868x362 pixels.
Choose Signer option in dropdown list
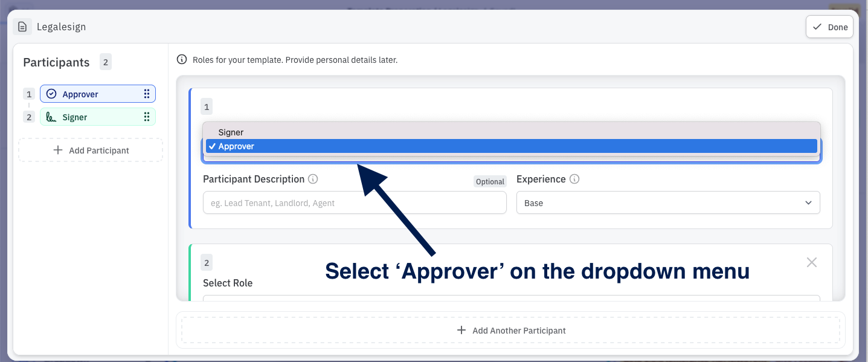click(231, 132)
